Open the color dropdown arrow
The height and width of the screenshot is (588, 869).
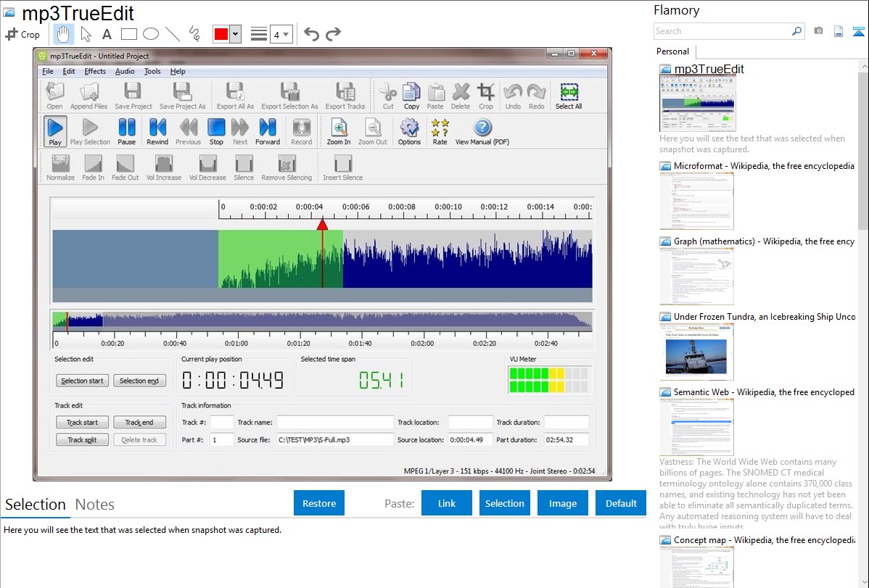236,34
